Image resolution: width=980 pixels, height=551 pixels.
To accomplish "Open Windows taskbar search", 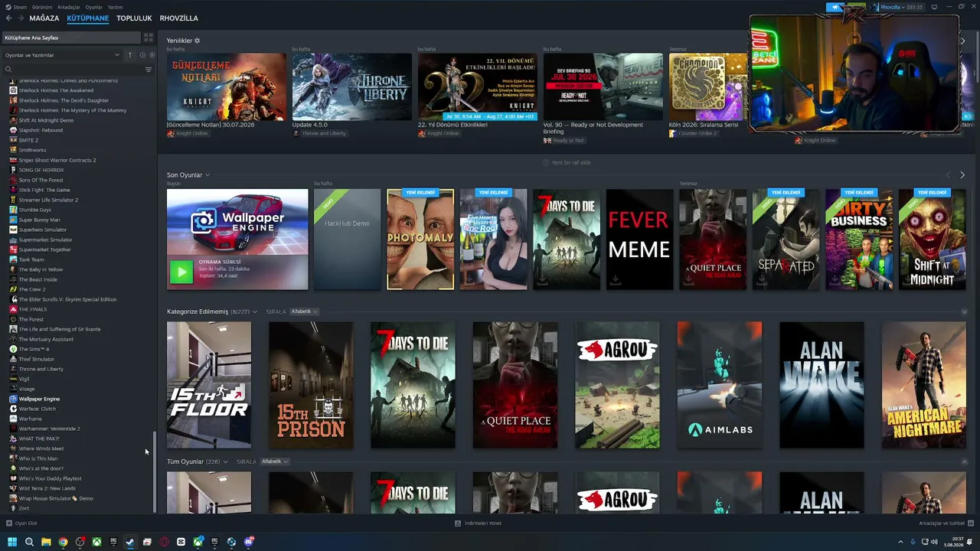I will [x=29, y=542].
